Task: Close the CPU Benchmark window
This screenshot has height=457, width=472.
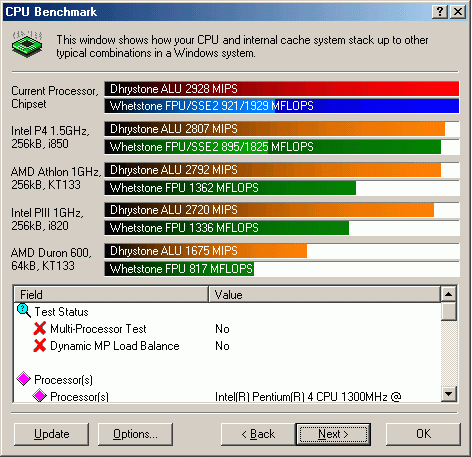Action: click(x=458, y=12)
